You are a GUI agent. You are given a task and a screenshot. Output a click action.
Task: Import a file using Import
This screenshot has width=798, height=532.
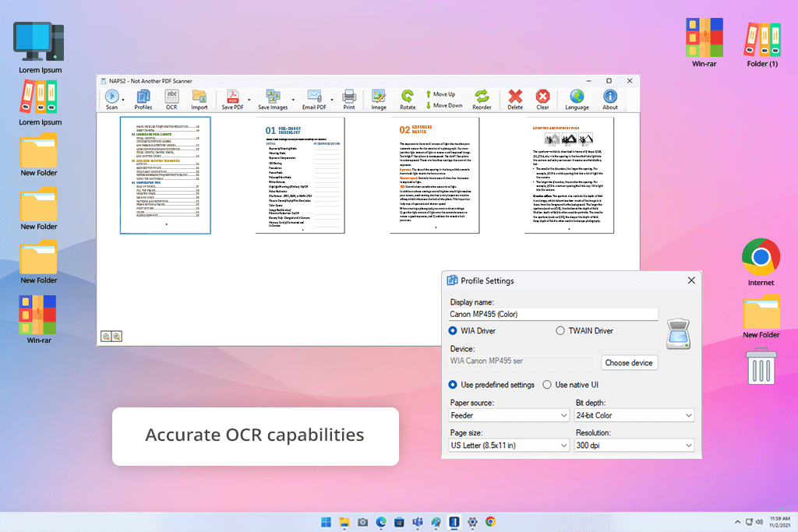tap(199, 99)
